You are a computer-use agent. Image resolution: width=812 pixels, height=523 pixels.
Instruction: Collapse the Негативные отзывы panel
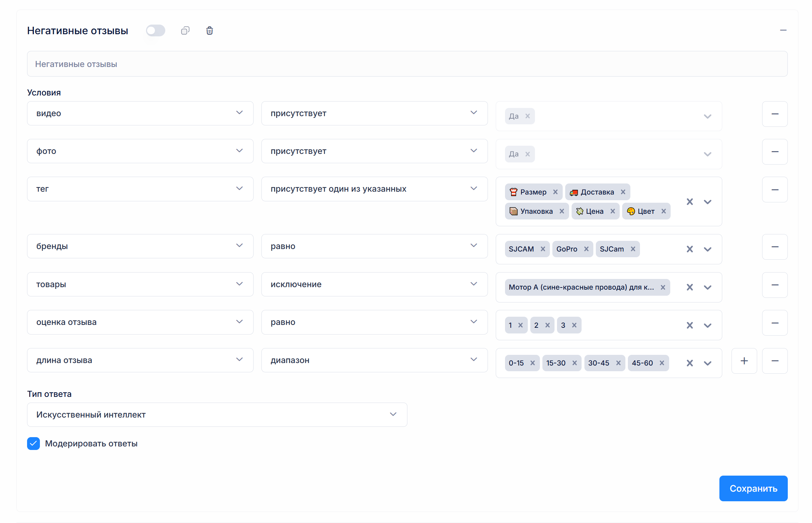(x=783, y=31)
